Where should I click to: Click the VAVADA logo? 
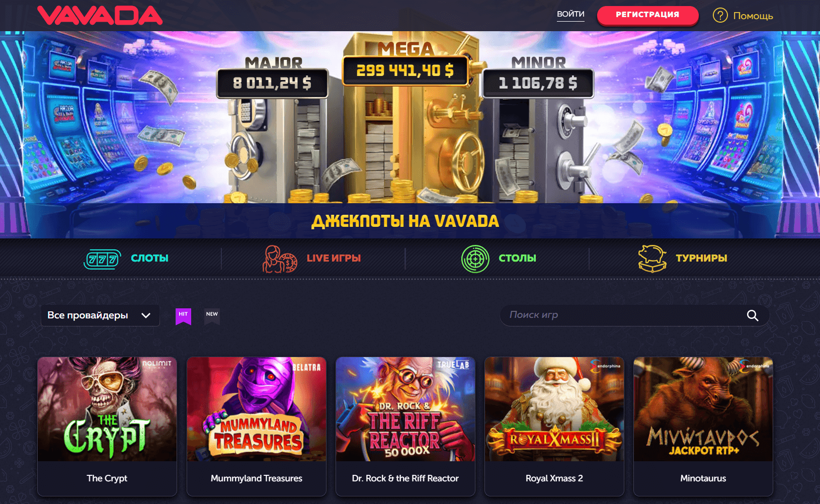[100, 15]
